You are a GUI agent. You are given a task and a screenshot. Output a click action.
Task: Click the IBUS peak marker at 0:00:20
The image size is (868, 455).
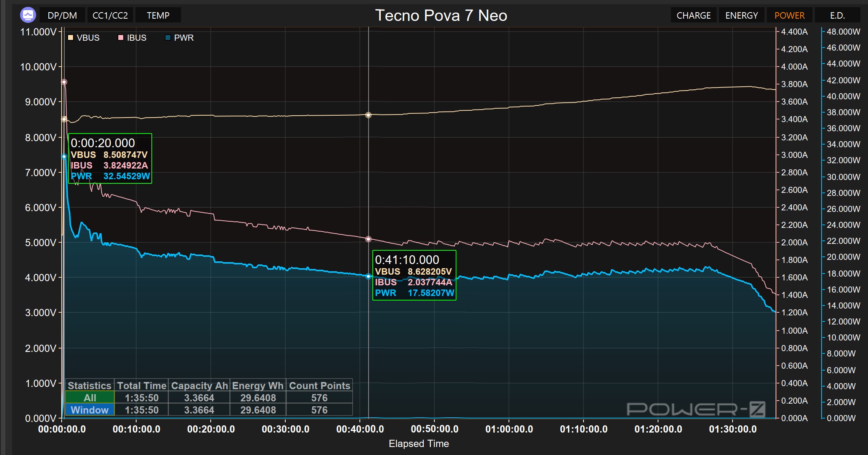(x=64, y=82)
